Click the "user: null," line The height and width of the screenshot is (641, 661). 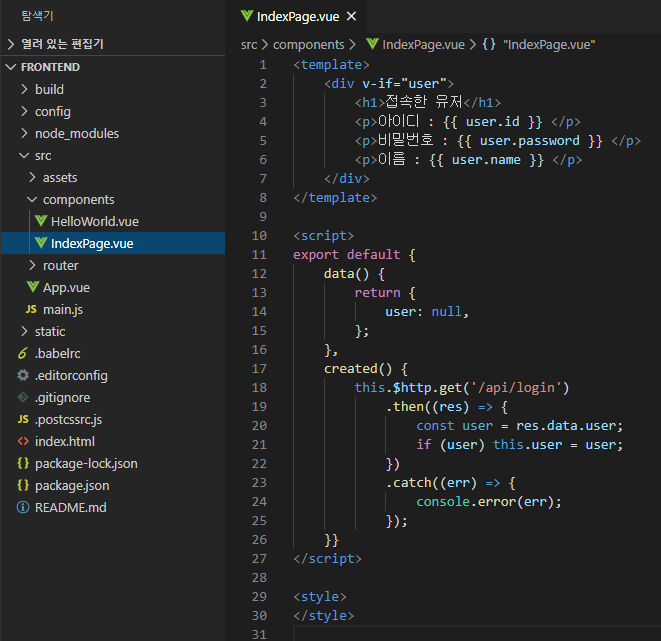point(427,311)
